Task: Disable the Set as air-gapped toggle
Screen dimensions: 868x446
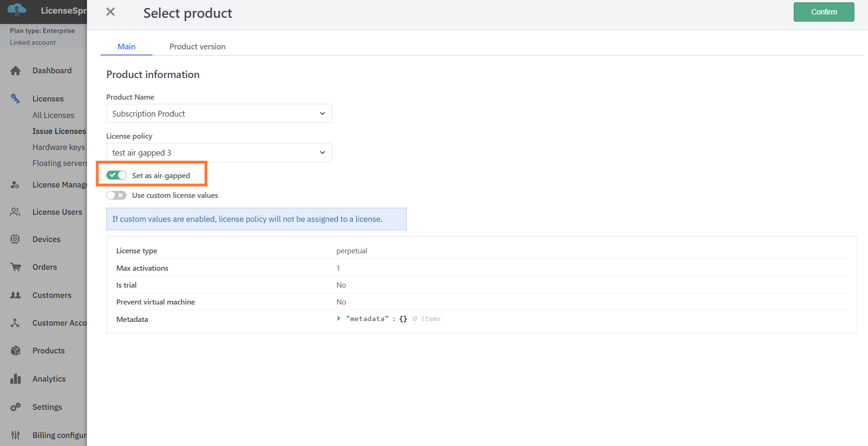Action: coord(116,175)
